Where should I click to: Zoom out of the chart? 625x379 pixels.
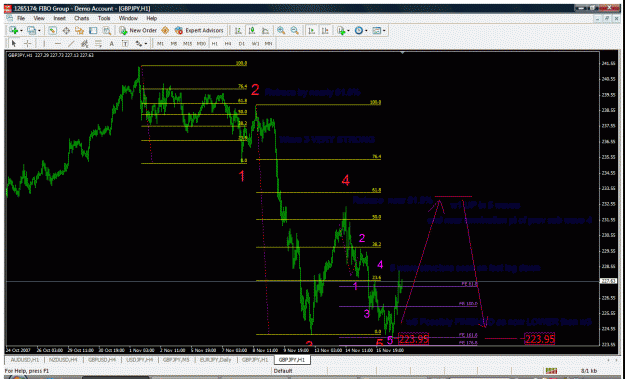click(295, 30)
